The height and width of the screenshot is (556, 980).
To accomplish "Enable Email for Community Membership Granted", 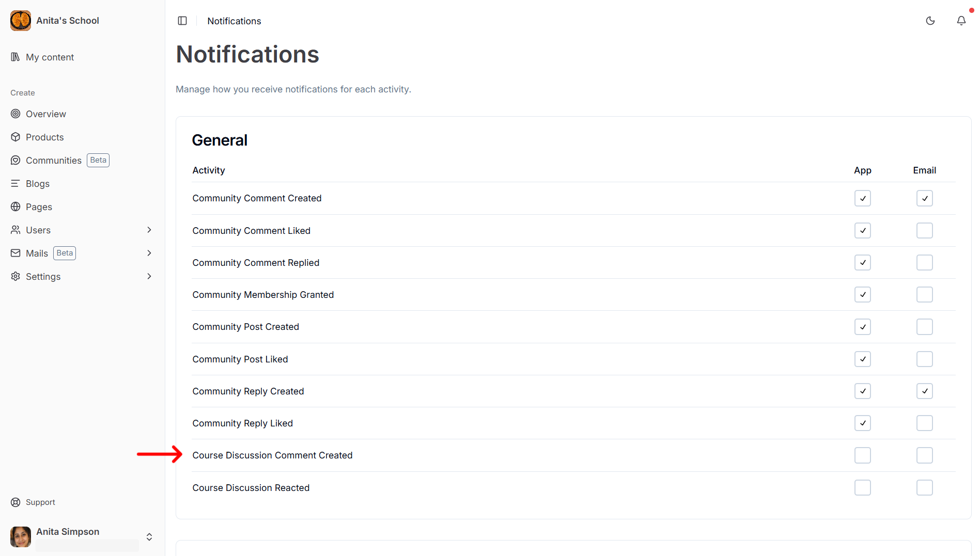I will [x=925, y=295].
